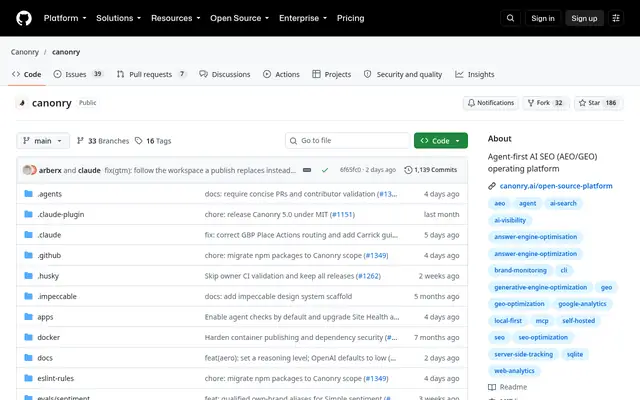Show commit message ellipsis expander
The image size is (640, 400).
click(x=307, y=170)
